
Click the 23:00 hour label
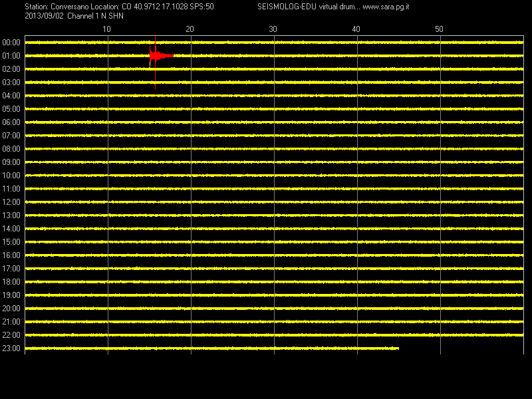(x=11, y=348)
